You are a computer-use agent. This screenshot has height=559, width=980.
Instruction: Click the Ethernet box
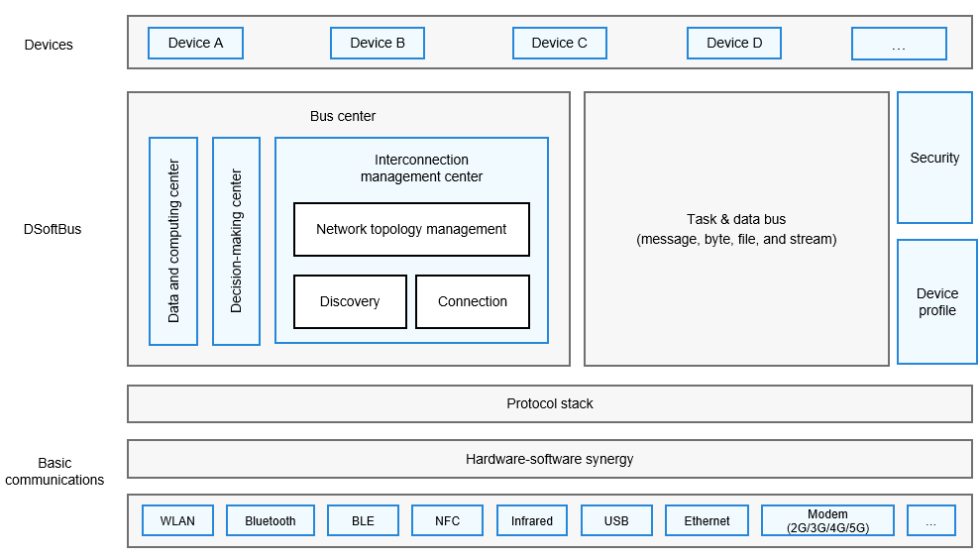pos(707,520)
